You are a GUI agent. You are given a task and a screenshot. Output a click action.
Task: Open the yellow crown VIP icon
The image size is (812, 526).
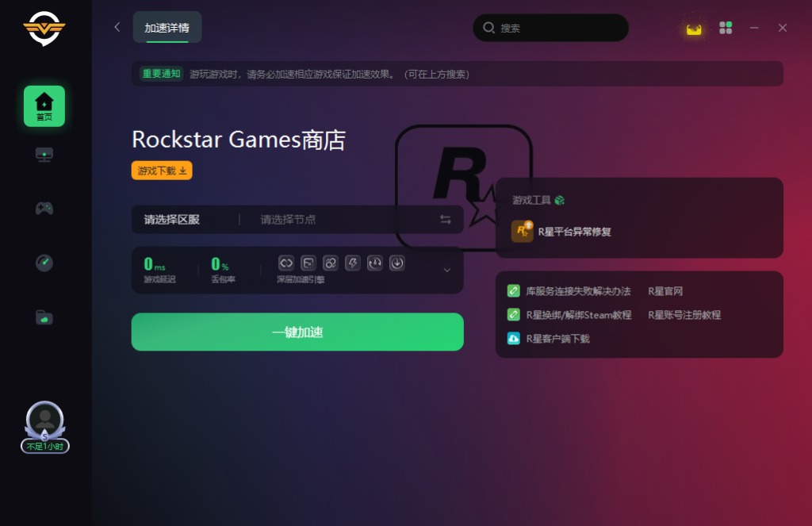693,29
